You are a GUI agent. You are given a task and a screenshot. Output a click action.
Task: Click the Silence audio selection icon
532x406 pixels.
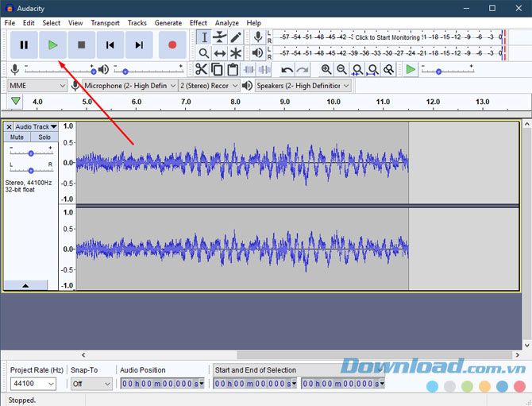tap(264, 70)
